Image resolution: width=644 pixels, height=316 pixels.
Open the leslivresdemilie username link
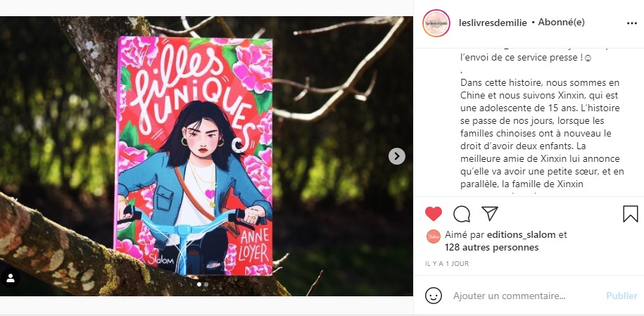493,23
